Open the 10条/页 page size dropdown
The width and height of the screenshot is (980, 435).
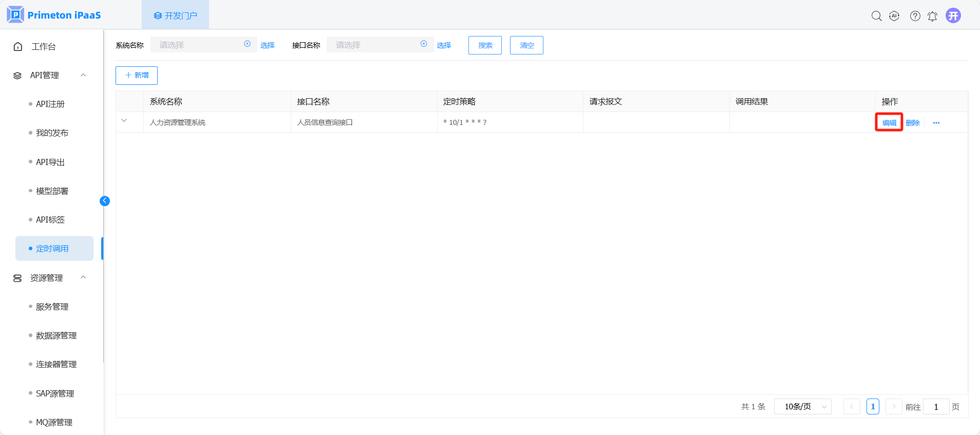pos(802,407)
